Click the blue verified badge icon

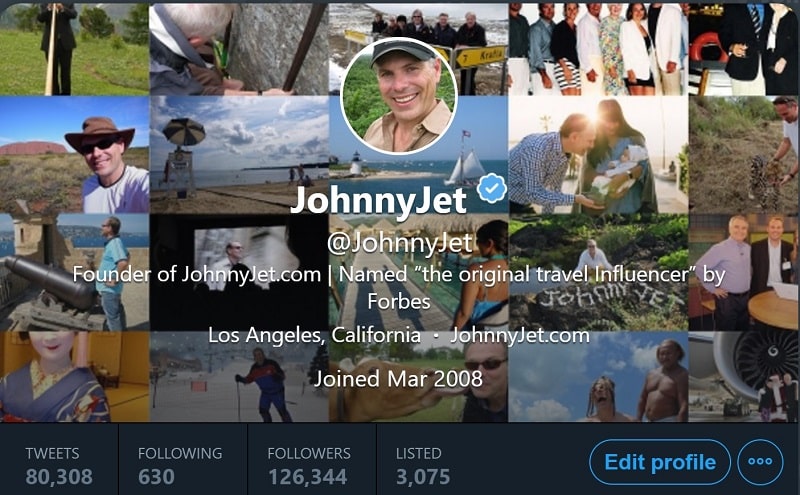(x=492, y=188)
